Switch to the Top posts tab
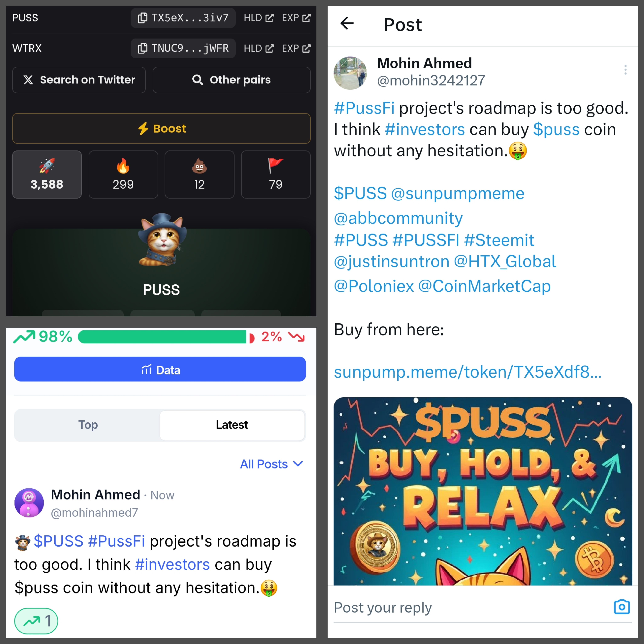This screenshot has width=644, height=644. click(88, 425)
